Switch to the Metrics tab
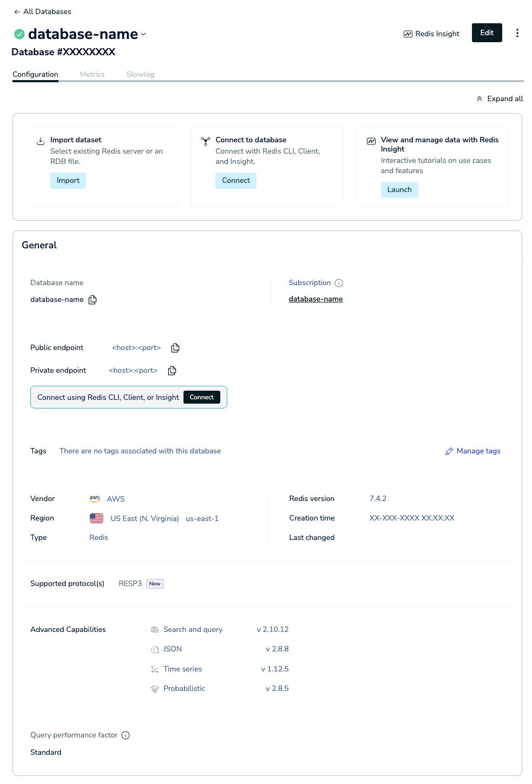Viewport: 532px width, 784px height. coord(92,74)
